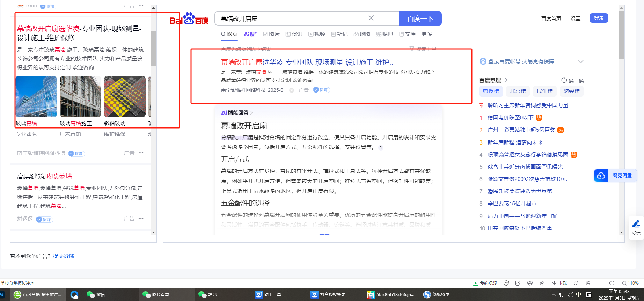Open the 视频 search tab
Image resolution: width=644 pixels, height=301 pixels.
click(x=317, y=34)
